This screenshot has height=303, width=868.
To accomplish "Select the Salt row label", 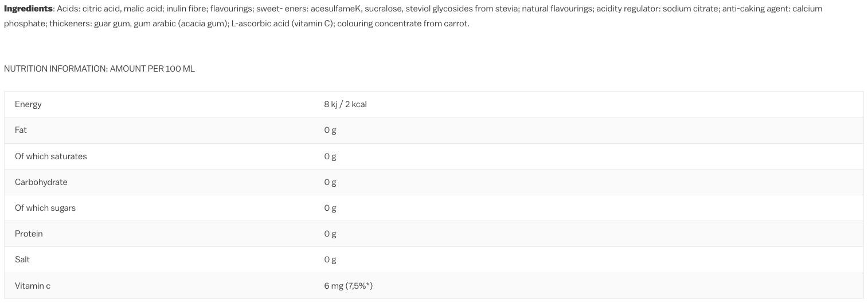I will point(22,259).
